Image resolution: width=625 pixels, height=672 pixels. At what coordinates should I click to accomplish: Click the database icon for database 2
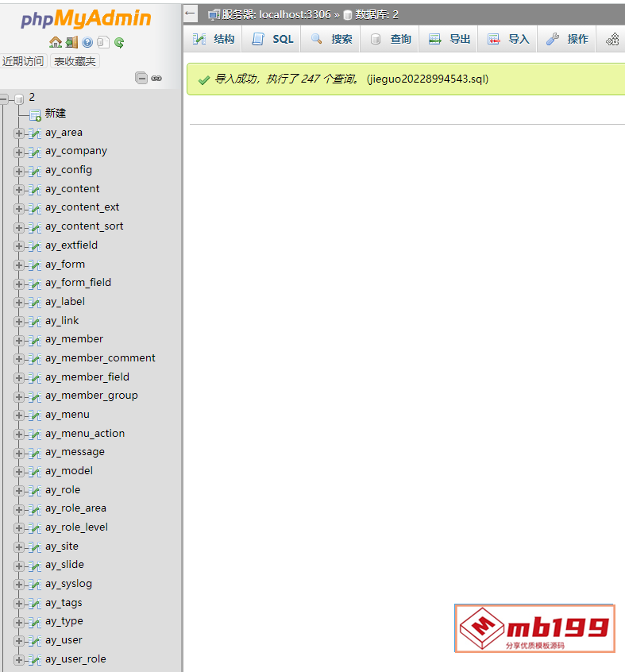pyautogui.click(x=18, y=98)
